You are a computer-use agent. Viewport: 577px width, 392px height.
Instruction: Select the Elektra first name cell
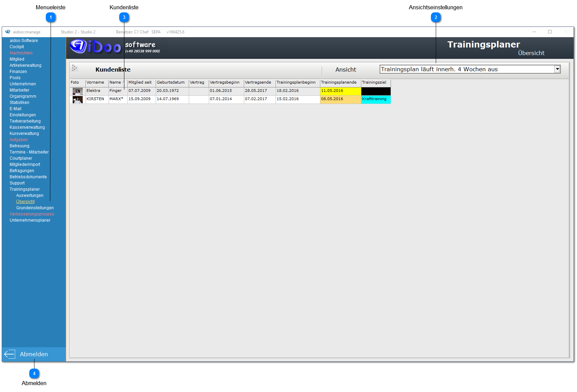[97, 91]
